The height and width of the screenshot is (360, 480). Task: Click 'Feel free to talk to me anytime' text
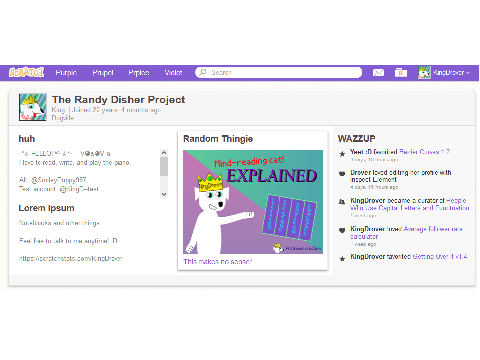tap(68, 241)
